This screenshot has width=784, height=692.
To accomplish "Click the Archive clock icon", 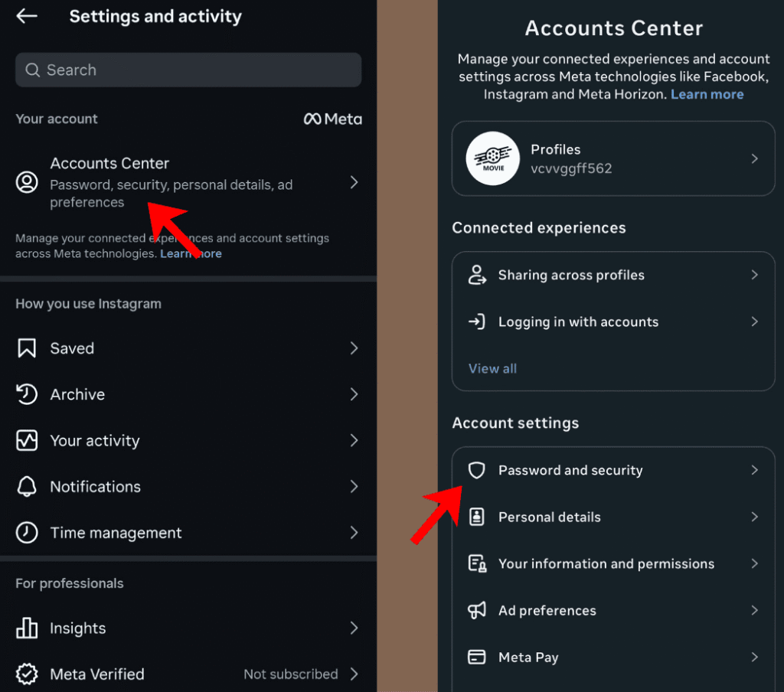I will coord(27,394).
